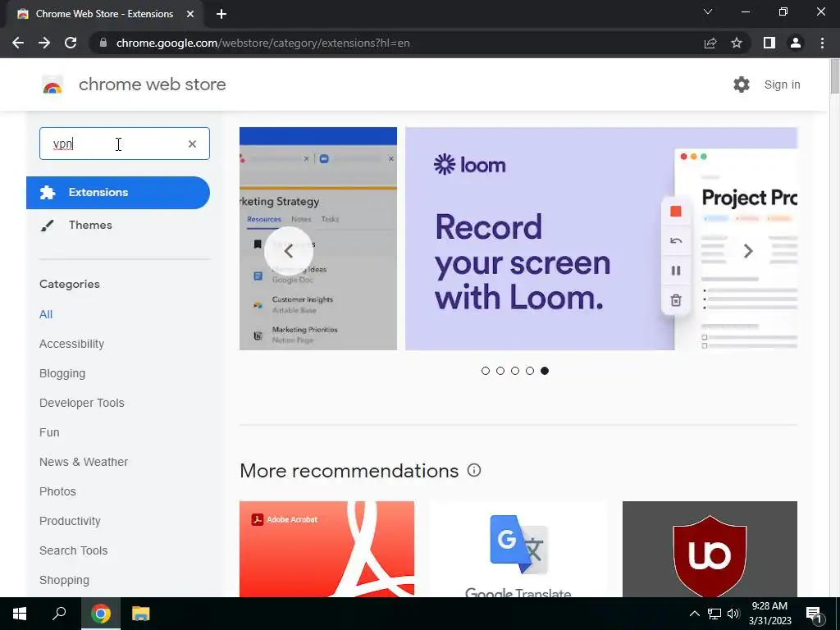Show the next carousel slide

coord(748,251)
